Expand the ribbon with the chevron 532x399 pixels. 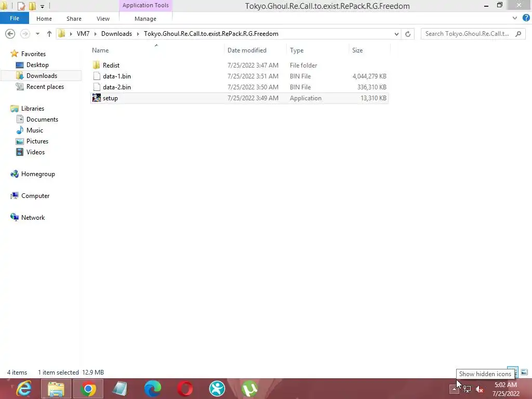pos(515,18)
